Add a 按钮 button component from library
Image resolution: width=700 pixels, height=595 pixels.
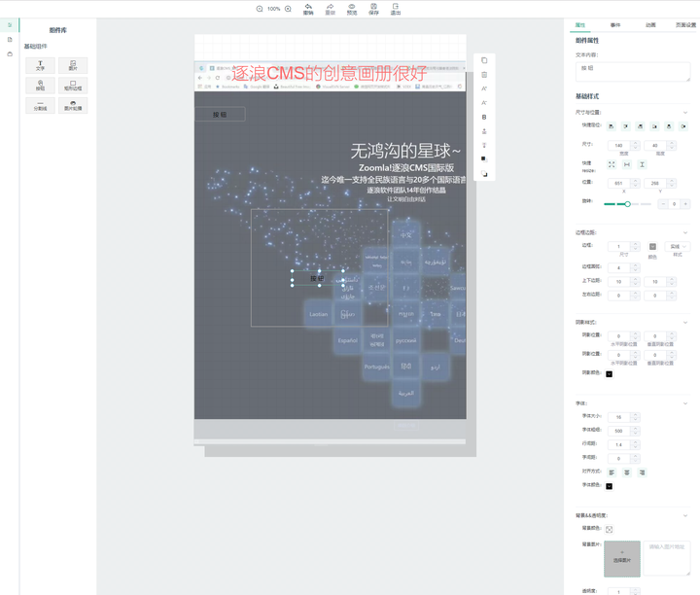[x=40, y=86]
